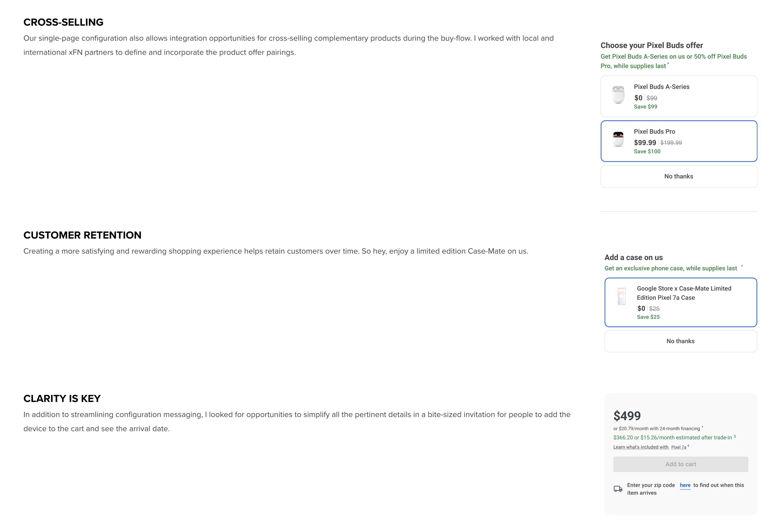
Task: Click the delivery truck icon
Action: (618, 489)
